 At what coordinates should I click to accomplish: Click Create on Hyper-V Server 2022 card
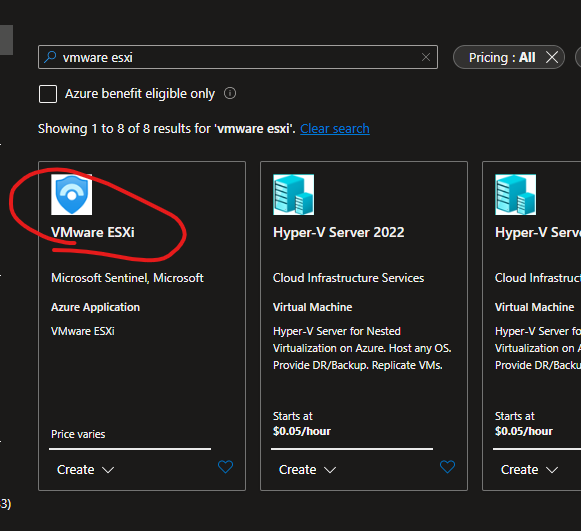[298, 469]
